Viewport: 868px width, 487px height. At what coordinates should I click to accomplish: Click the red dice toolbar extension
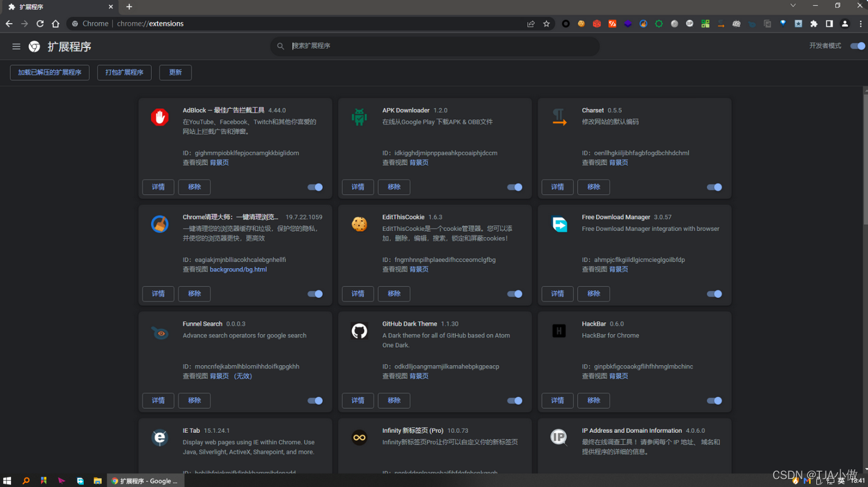597,24
